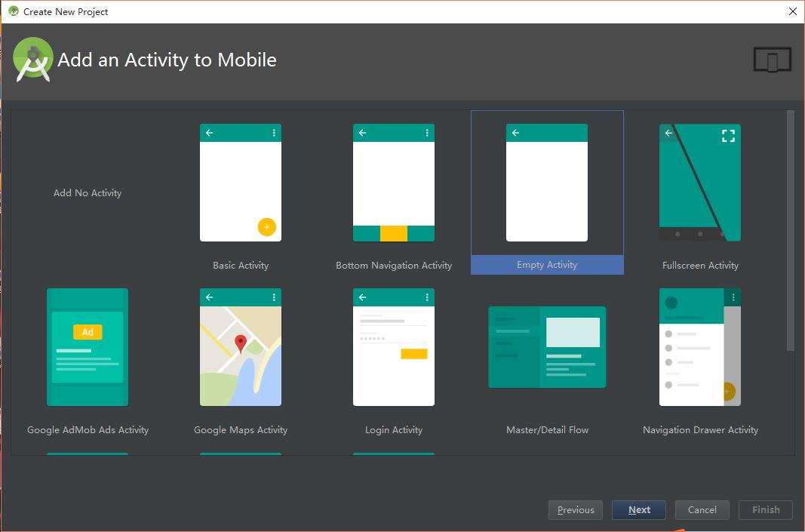Viewport: 805px width, 532px height.
Task: Select the Add No Activity option
Action: 88,193
